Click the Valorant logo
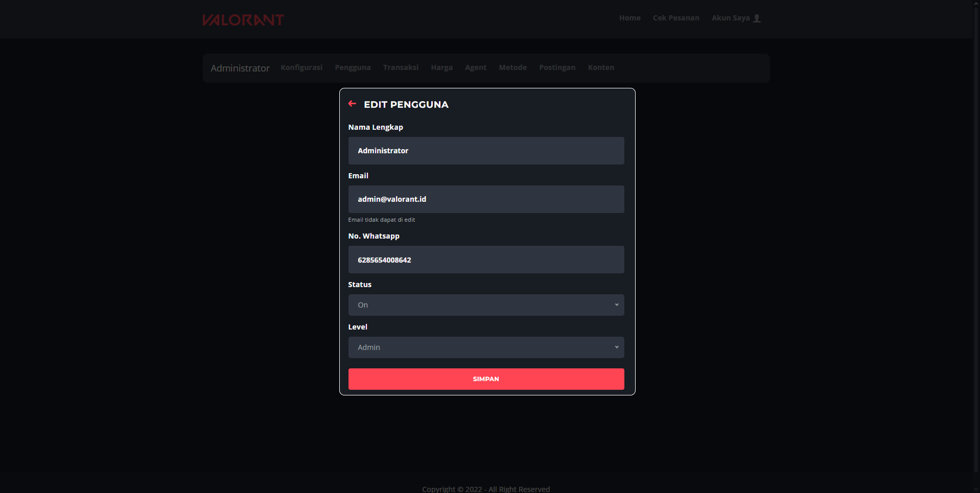This screenshot has height=493, width=980. click(x=243, y=20)
